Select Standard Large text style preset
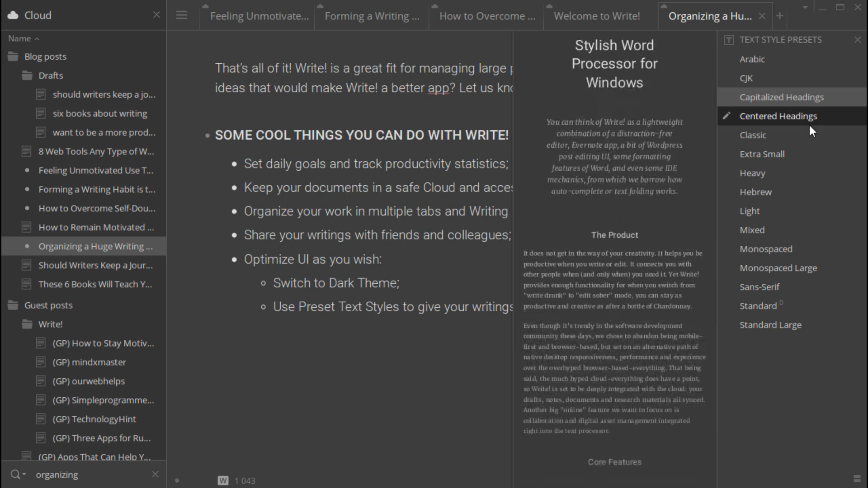This screenshot has height=488, width=868. click(x=771, y=324)
